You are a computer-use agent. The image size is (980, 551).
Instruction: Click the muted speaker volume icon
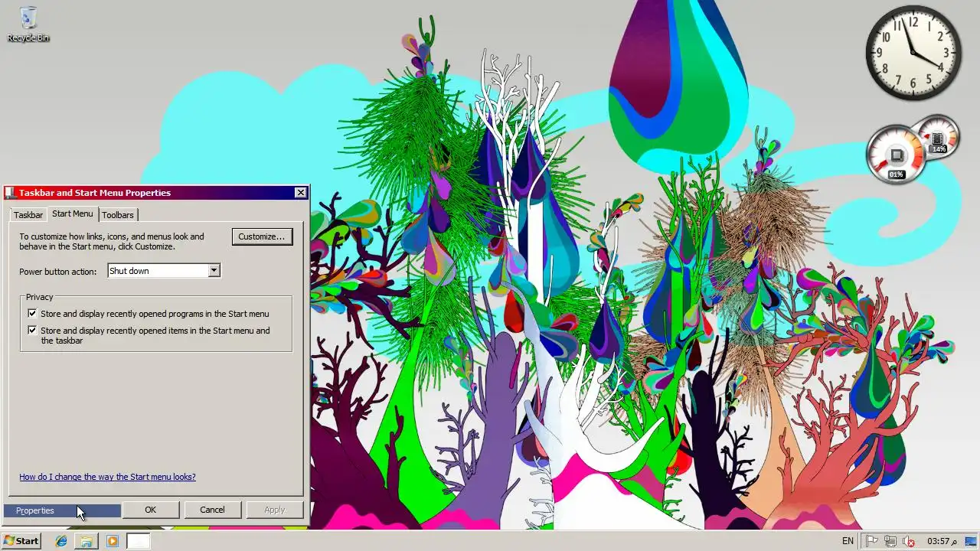909,541
